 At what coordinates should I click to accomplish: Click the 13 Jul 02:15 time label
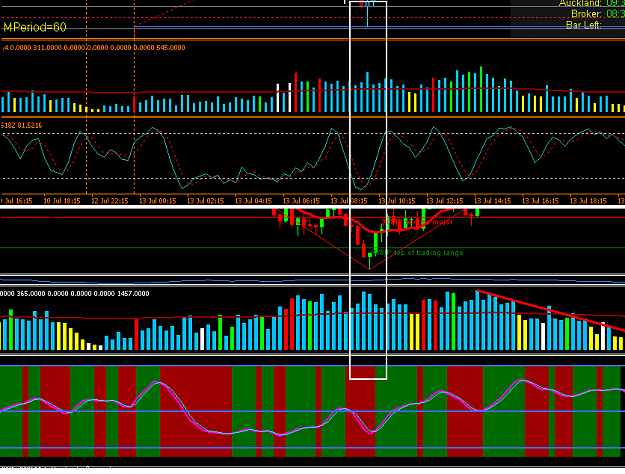tap(205, 201)
